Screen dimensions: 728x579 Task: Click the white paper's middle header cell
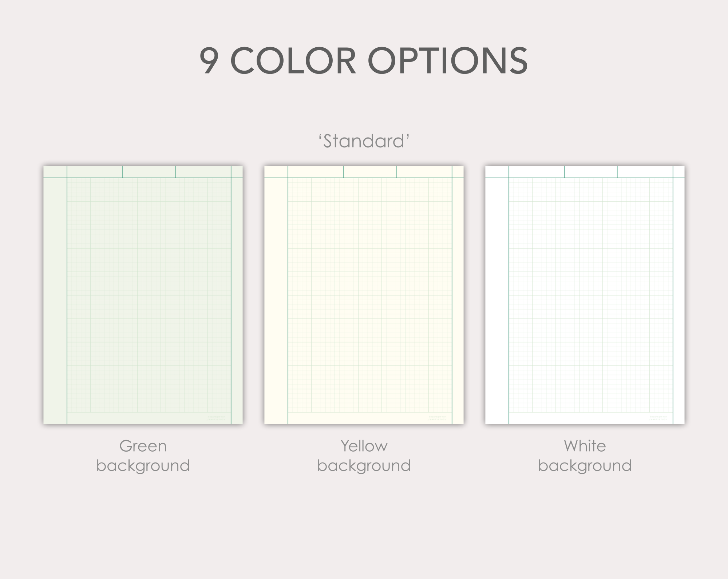(x=591, y=172)
